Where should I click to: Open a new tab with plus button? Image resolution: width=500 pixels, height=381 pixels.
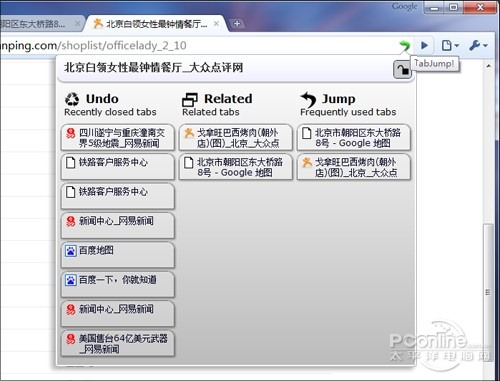237,24
